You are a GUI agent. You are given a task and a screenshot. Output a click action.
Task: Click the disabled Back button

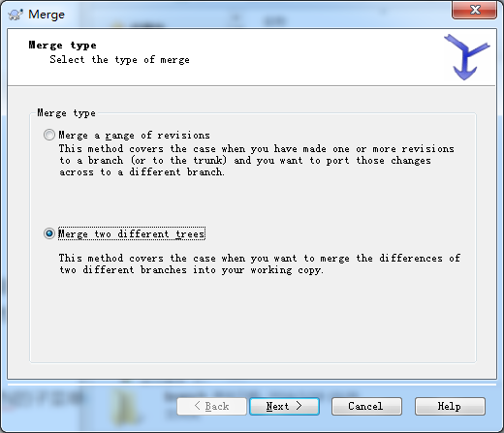point(211,406)
